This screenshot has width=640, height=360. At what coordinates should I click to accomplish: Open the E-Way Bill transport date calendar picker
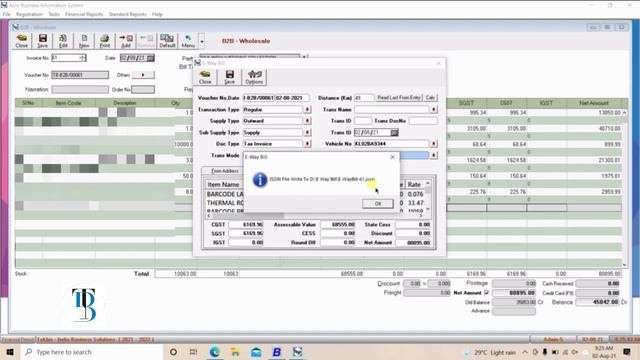coord(394,132)
